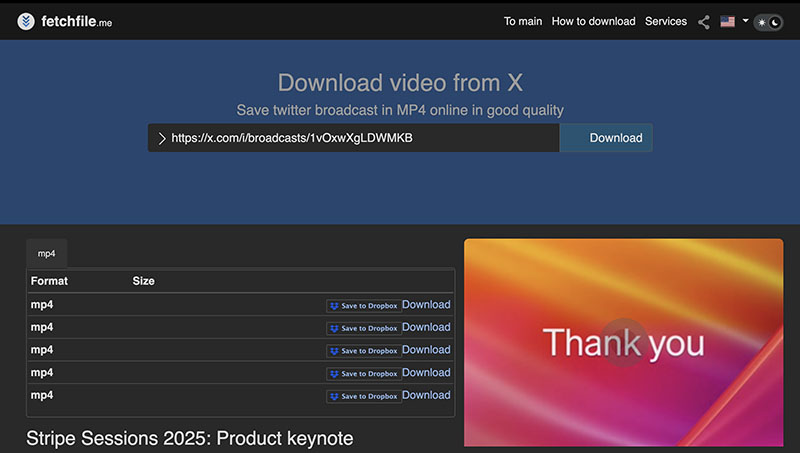Click the US flag language icon
This screenshot has width=800, height=453.
coord(728,21)
